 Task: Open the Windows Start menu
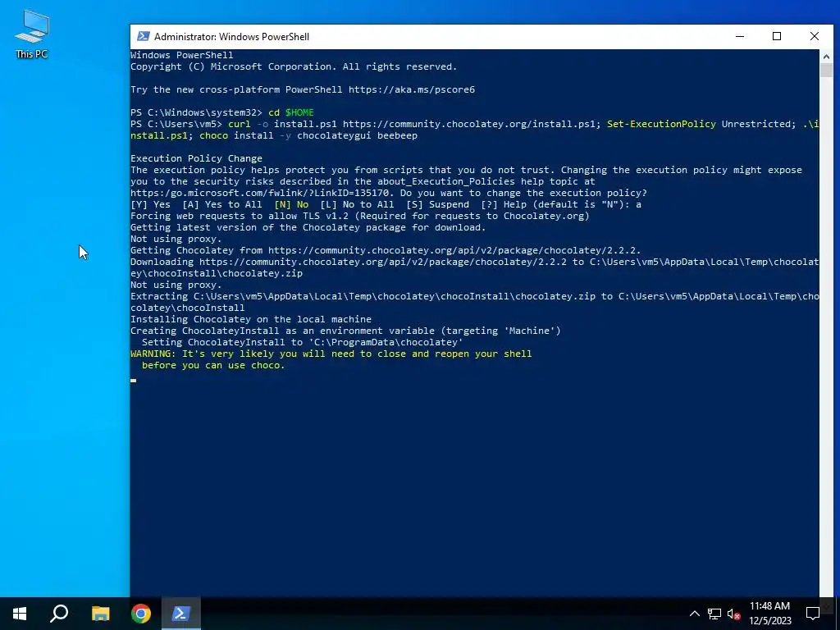(20, 614)
